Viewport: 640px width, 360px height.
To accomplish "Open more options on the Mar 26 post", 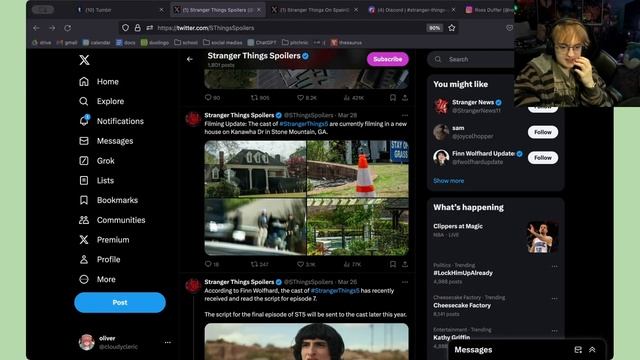I will [x=404, y=282].
